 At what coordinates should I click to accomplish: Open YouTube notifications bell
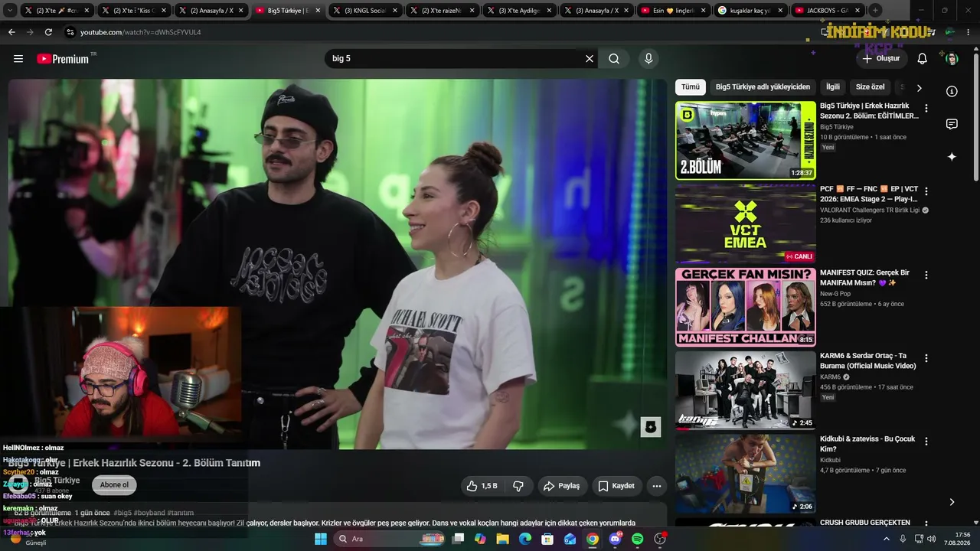tap(923, 59)
